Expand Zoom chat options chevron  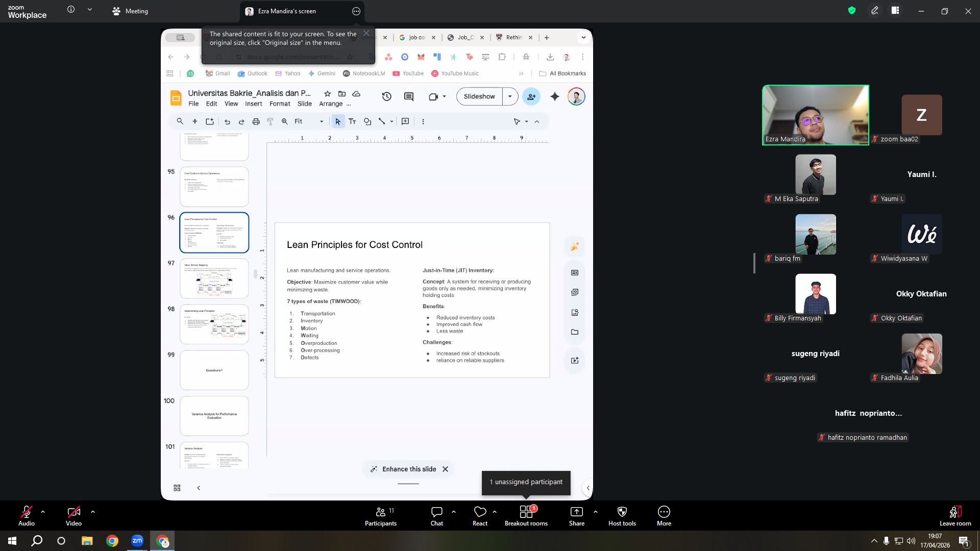(454, 512)
